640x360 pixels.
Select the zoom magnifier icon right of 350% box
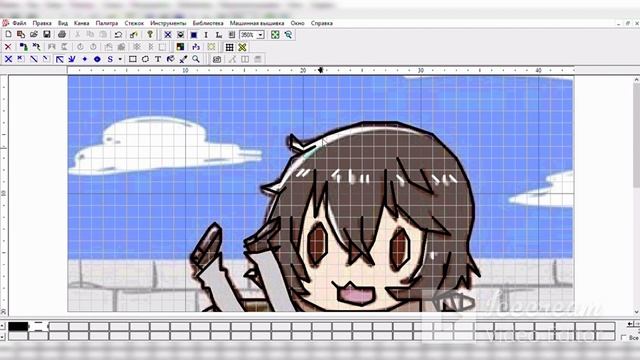tap(288, 35)
